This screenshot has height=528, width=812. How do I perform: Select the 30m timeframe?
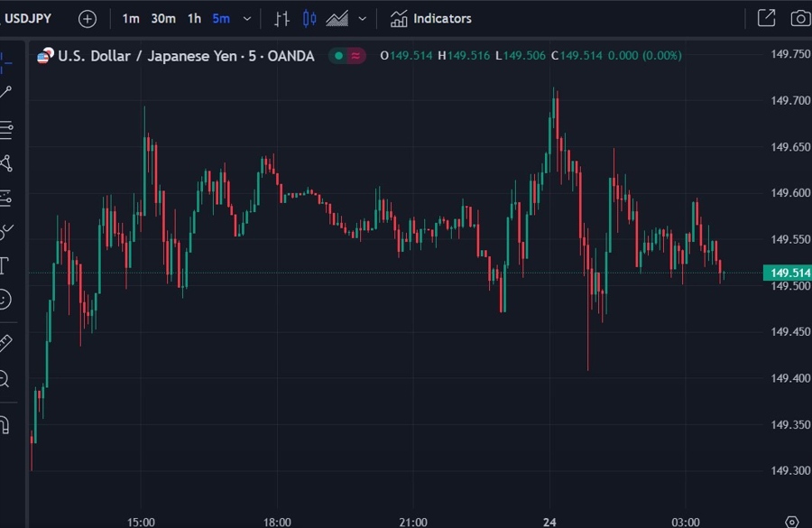pyautogui.click(x=163, y=19)
